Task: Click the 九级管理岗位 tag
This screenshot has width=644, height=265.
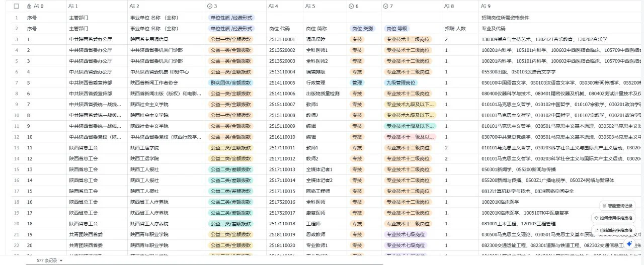Action: coord(401,82)
